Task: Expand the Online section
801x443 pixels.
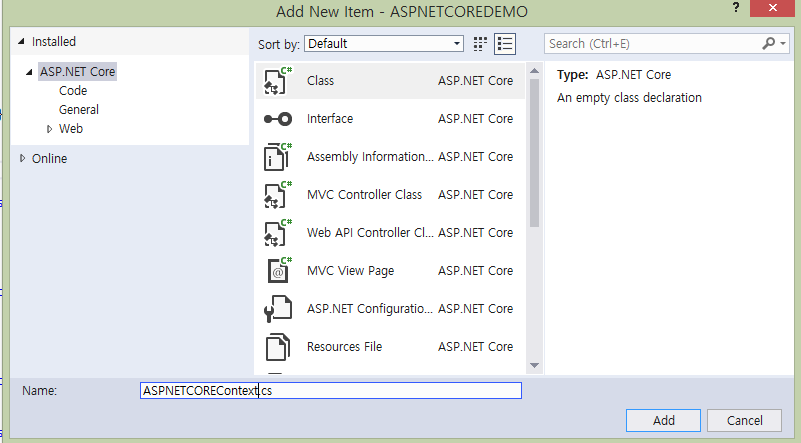Action: click(x=22, y=158)
